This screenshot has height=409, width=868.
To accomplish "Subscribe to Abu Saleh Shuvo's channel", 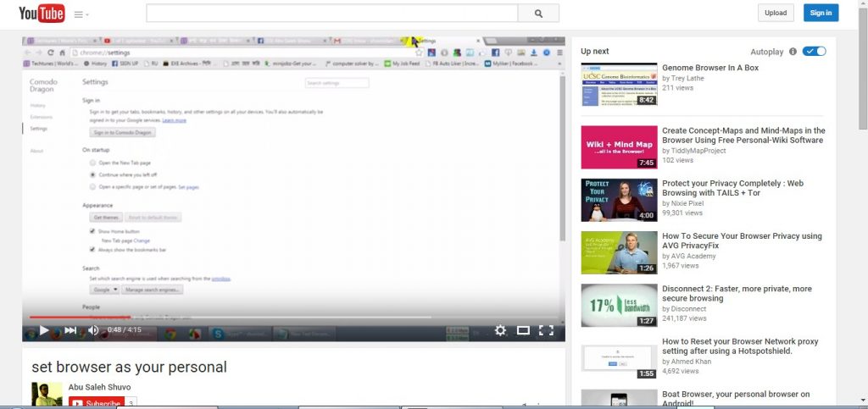I will [97, 403].
